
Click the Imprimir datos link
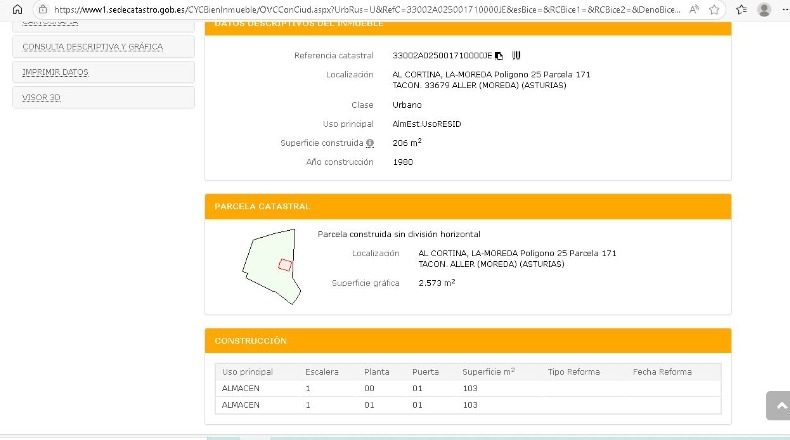[x=55, y=72]
